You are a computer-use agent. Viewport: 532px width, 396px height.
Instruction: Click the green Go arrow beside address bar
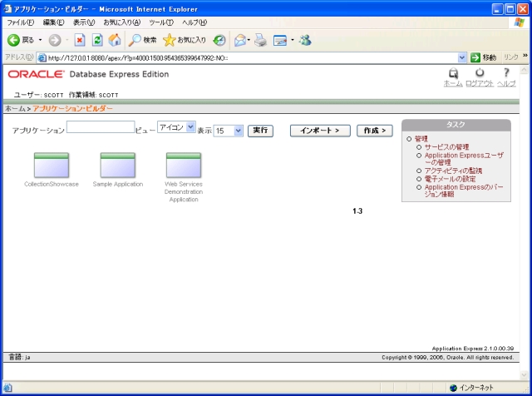tap(475, 57)
